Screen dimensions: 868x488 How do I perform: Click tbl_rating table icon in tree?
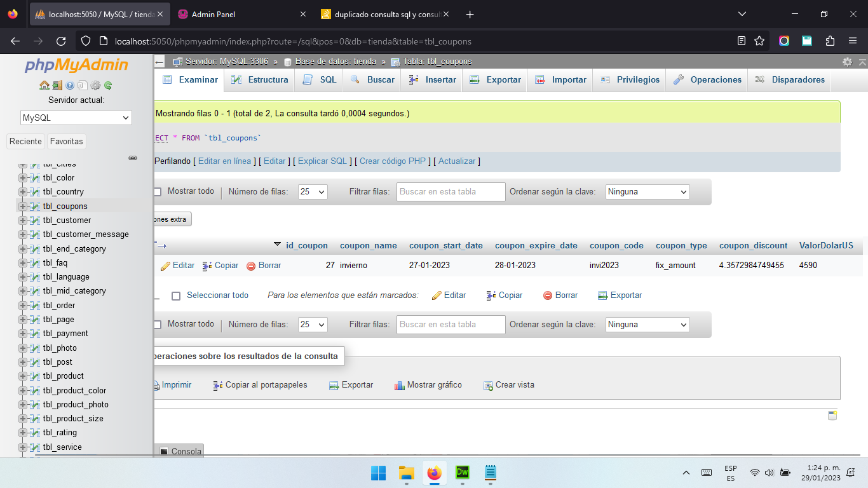click(x=35, y=433)
